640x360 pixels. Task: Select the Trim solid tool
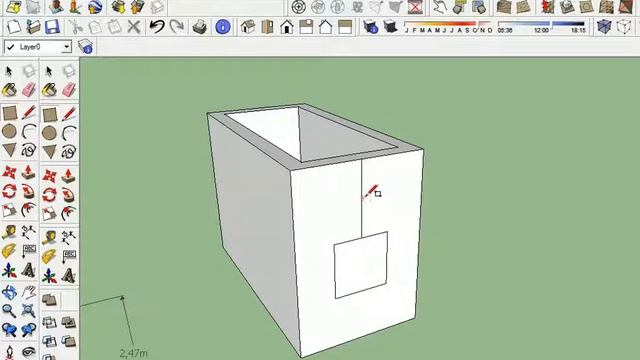pyautogui.click(x=68, y=340)
